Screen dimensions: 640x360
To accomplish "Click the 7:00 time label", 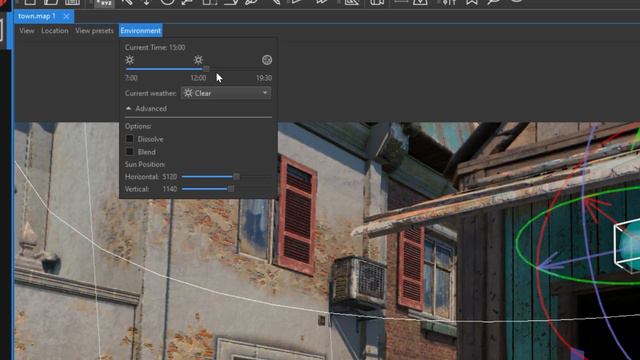I will pos(131,78).
